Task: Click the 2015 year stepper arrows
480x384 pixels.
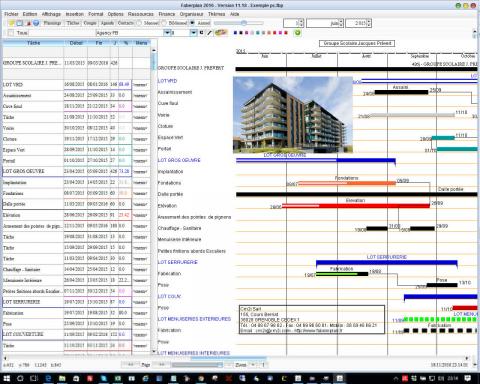Action: pyautogui.click(x=369, y=23)
